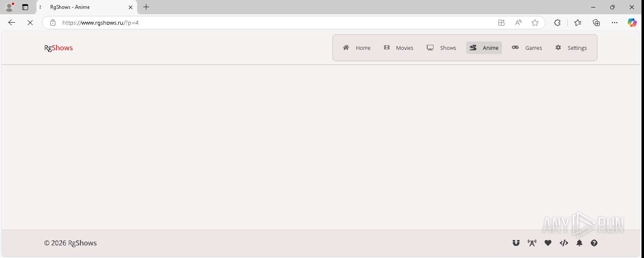Viewport: 644px width, 258px height.
Task: Click the broadcast tower footer icon
Action: point(532,243)
